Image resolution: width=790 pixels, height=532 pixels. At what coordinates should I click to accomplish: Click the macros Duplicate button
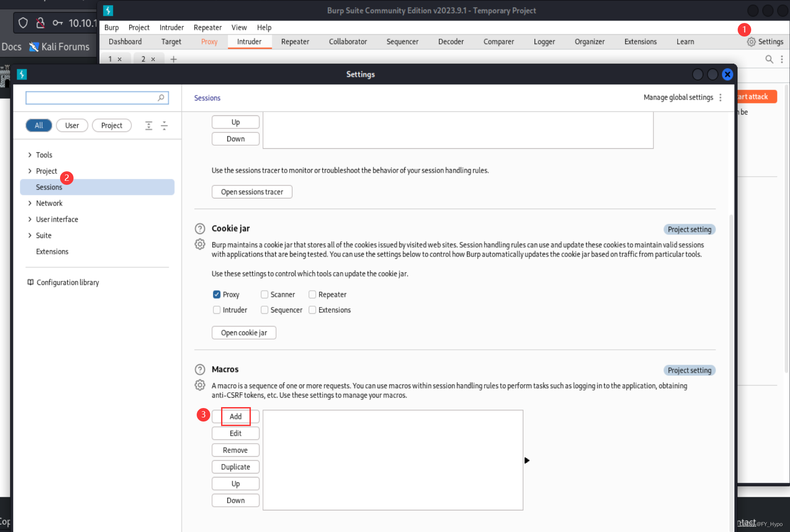tap(236, 467)
